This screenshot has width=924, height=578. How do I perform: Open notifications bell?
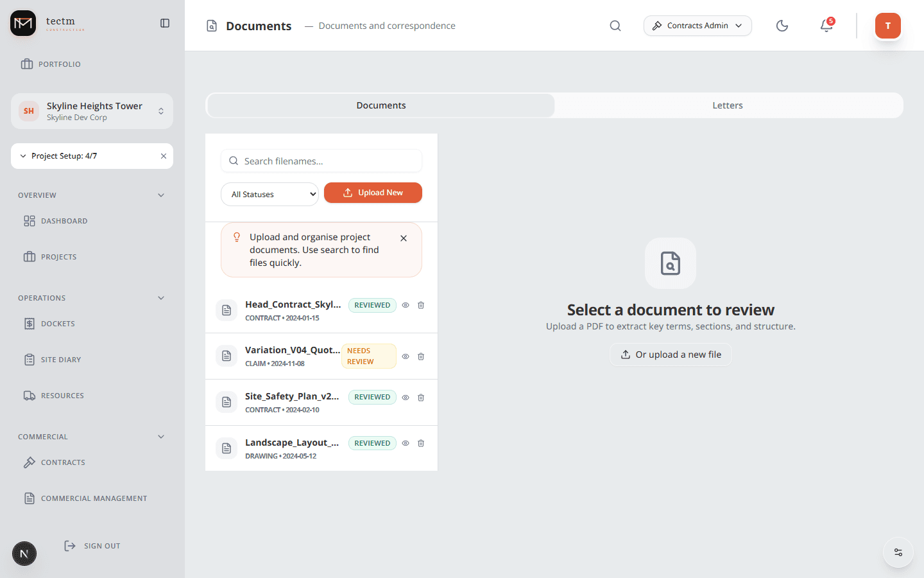point(826,26)
